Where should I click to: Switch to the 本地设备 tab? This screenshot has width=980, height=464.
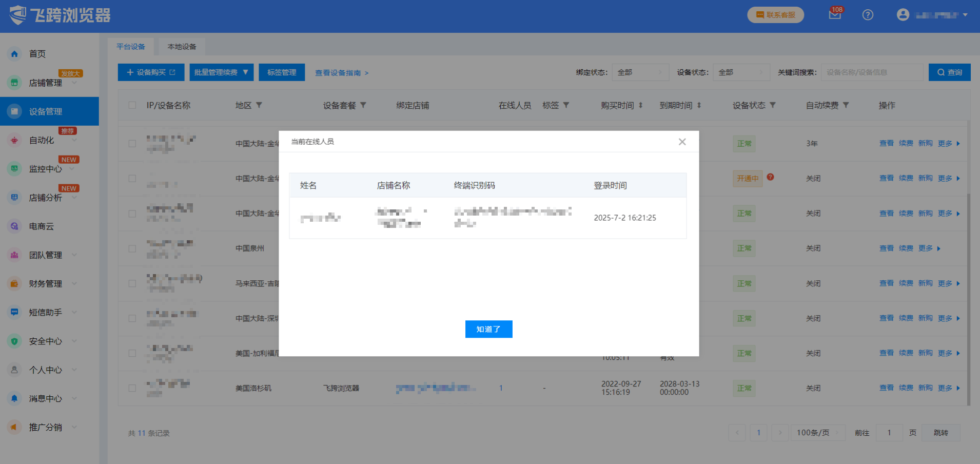(x=182, y=47)
